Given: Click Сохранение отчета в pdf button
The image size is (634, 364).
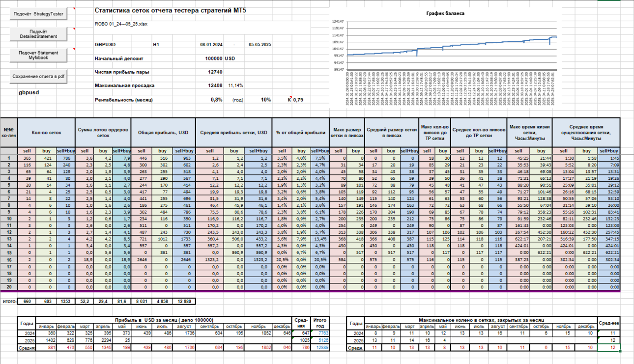Looking at the screenshot, I should [x=38, y=76].
